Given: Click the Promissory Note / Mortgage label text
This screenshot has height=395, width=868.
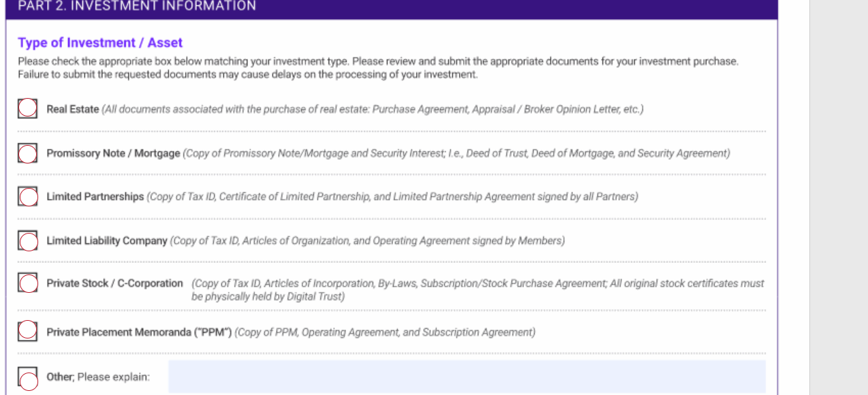Looking at the screenshot, I should pyautogui.click(x=113, y=153).
